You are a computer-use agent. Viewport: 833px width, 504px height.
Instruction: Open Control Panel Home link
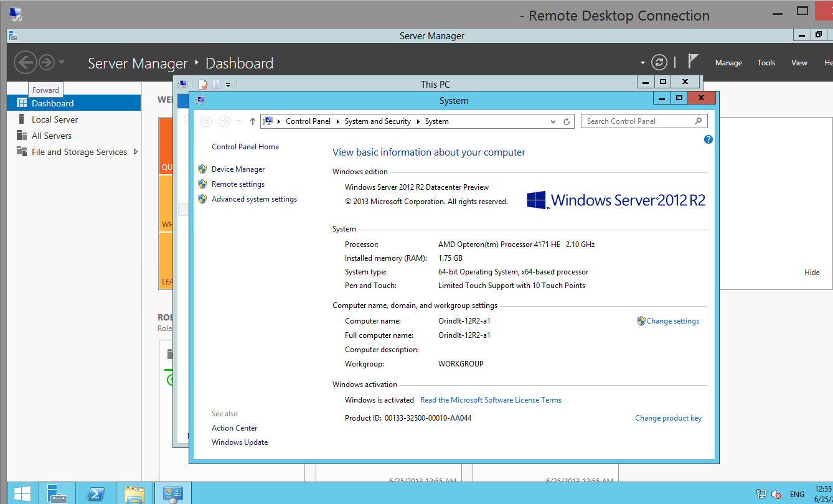click(245, 147)
